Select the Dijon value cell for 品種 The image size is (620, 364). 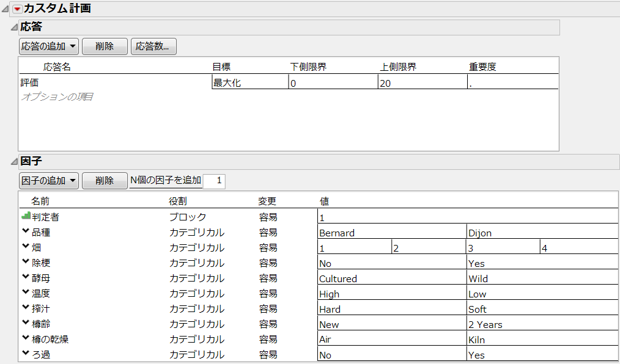click(542, 232)
